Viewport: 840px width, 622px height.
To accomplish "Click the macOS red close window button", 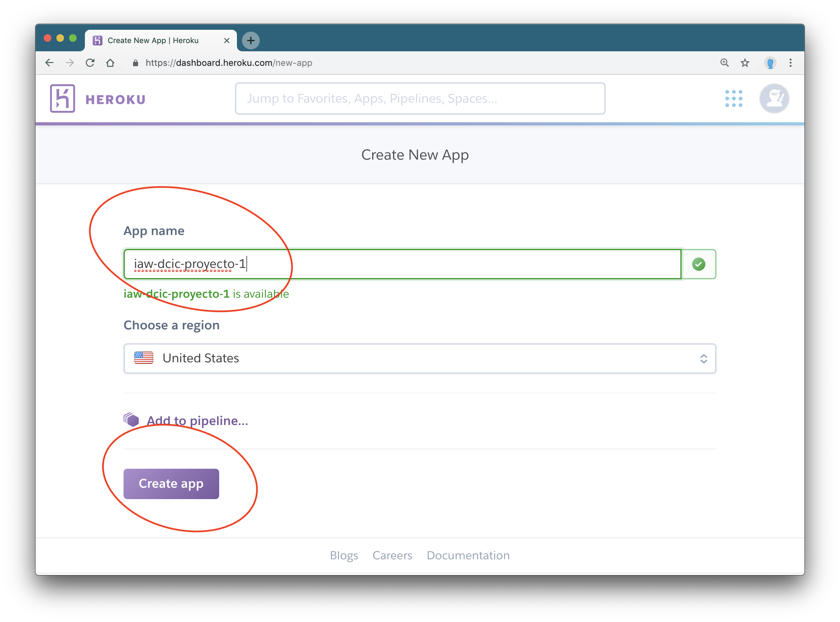I will [48, 38].
